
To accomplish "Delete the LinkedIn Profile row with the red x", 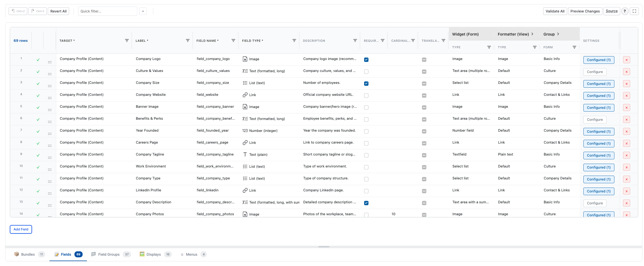I will (x=627, y=191).
